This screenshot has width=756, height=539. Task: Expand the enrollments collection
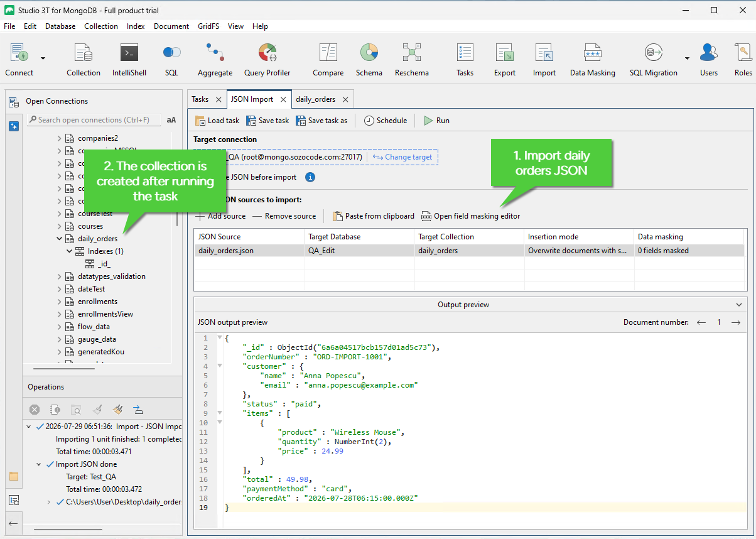(60, 302)
